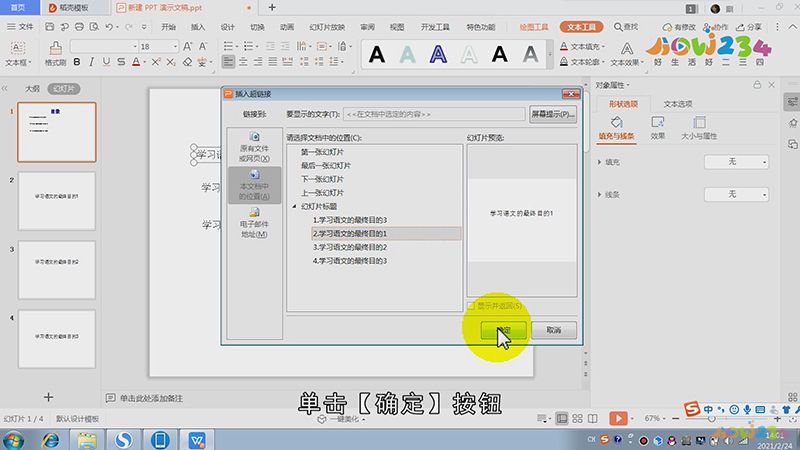This screenshot has height=450, width=800.
Task: Open the Find (查找) search tool
Action: pyautogui.click(x=626, y=27)
